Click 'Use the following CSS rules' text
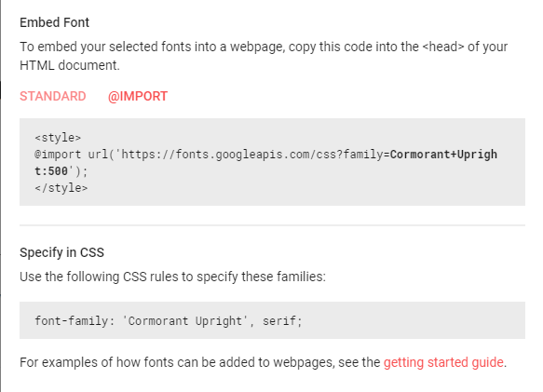Viewport: 543px width, 392px height. (x=172, y=277)
